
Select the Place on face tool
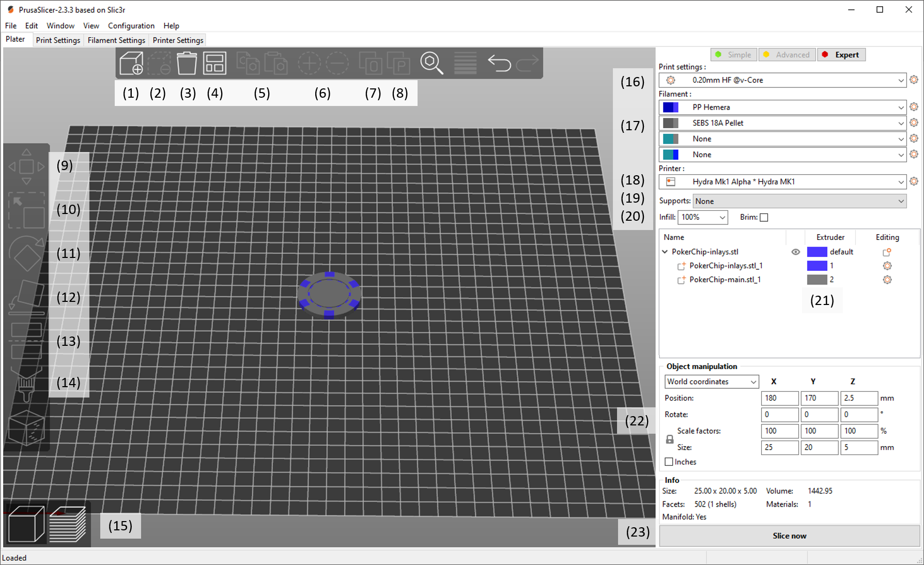[26, 298]
